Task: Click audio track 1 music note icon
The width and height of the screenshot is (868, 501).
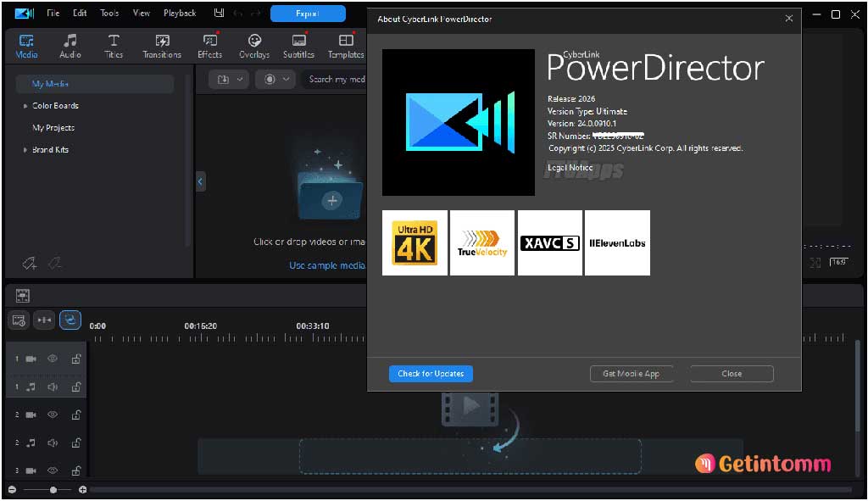Action: tap(31, 387)
